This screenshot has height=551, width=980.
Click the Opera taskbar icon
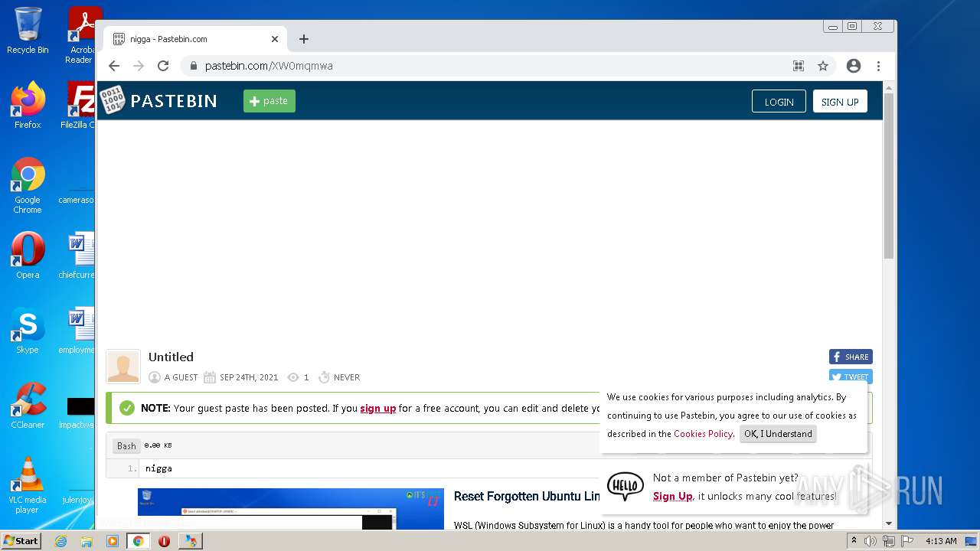164,541
